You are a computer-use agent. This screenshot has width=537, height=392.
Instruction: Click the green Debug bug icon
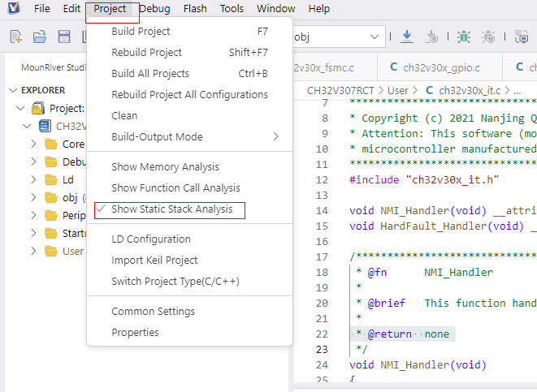tap(464, 37)
